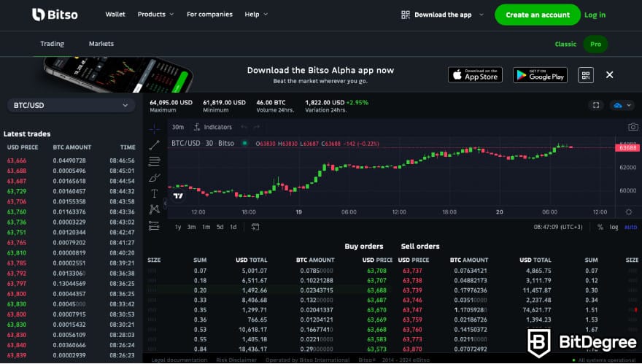The height and width of the screenshot is (364, 642).
Task: Open the BTC/USD pair selector
Action: pos(71,105)
